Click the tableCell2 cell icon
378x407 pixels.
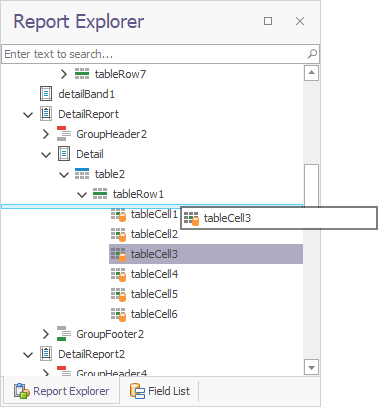click(x=118, y=235)
